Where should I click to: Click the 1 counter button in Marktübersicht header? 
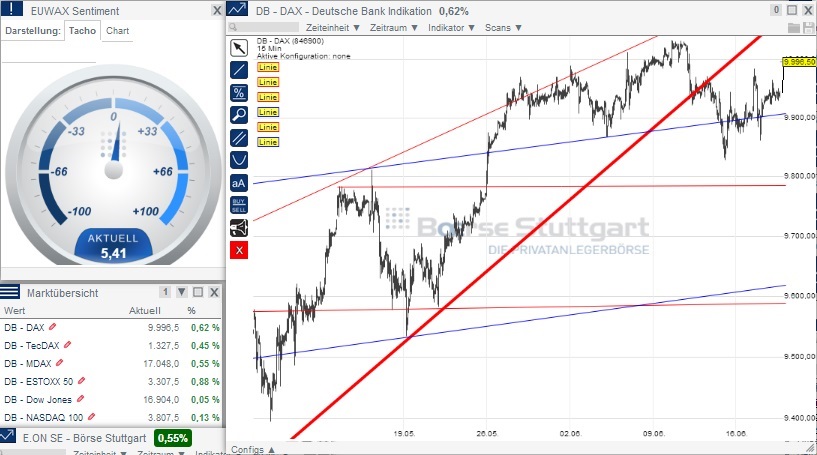pyautogui.click(x=165, y=292)
